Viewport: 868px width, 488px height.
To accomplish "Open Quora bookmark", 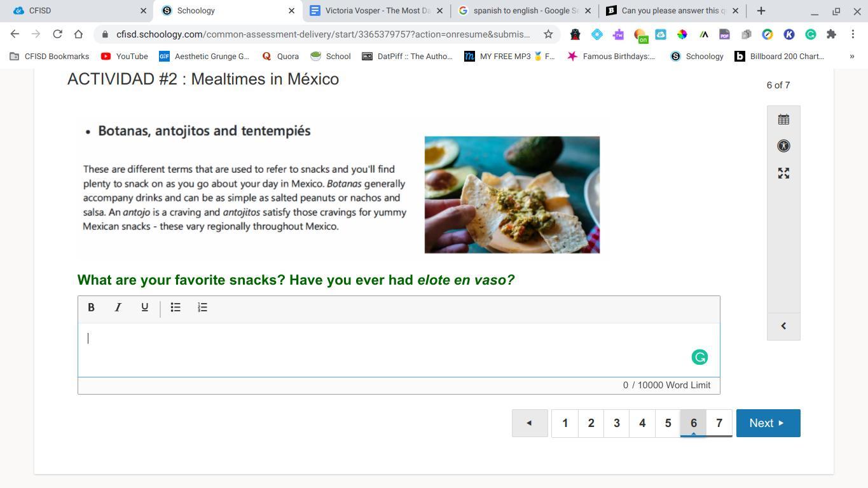I will click(x=280, y=56).
